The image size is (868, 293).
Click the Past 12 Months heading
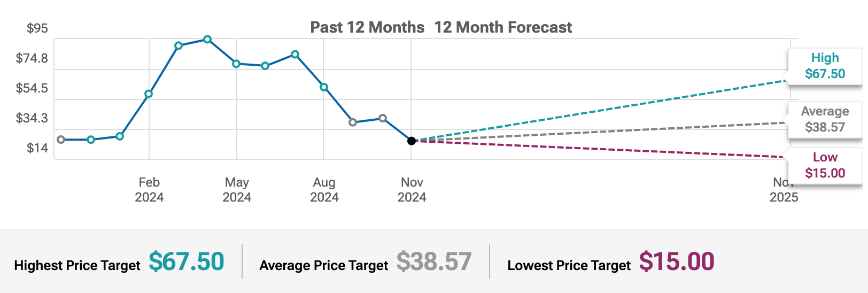tap(367, 27)
